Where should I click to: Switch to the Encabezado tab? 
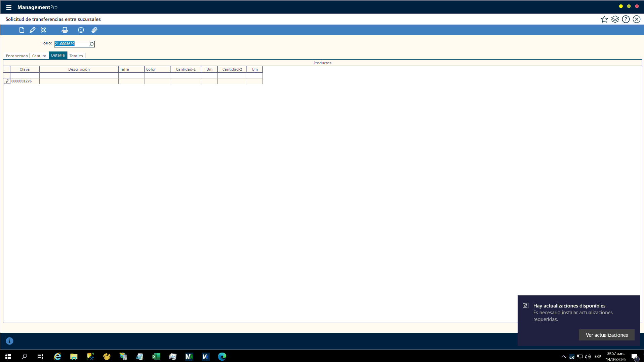[x=17, y=56]
